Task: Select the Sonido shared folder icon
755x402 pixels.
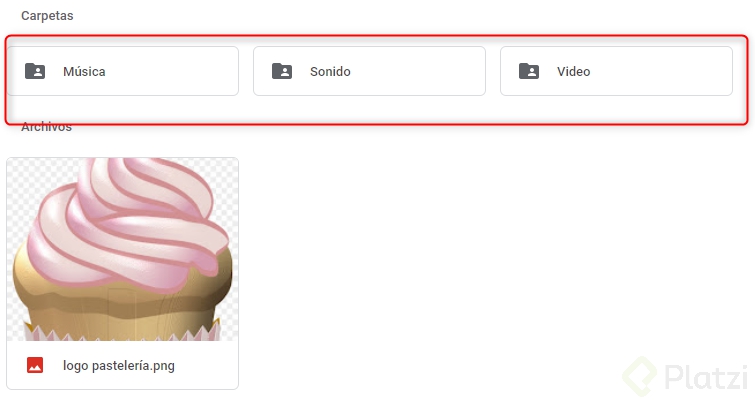Action: [282, 71]
